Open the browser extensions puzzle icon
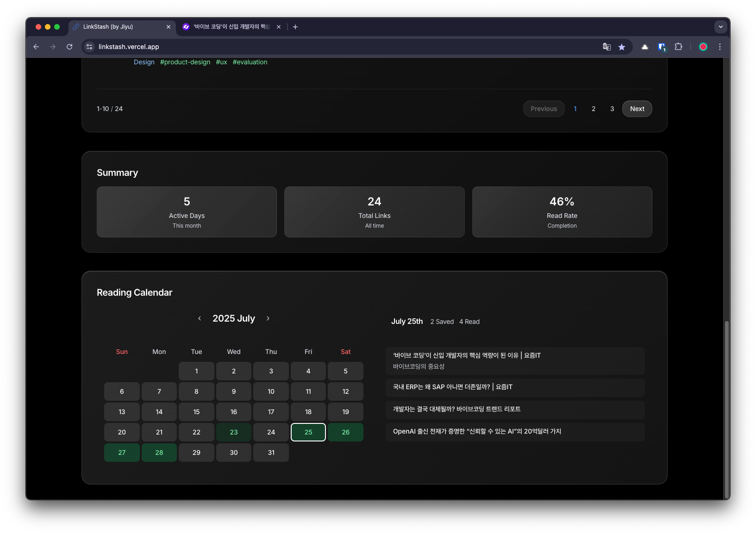 pos(678,47)
